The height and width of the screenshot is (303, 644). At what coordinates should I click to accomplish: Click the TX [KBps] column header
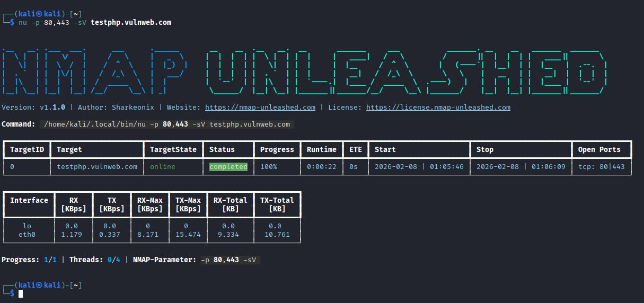(111, 204)
